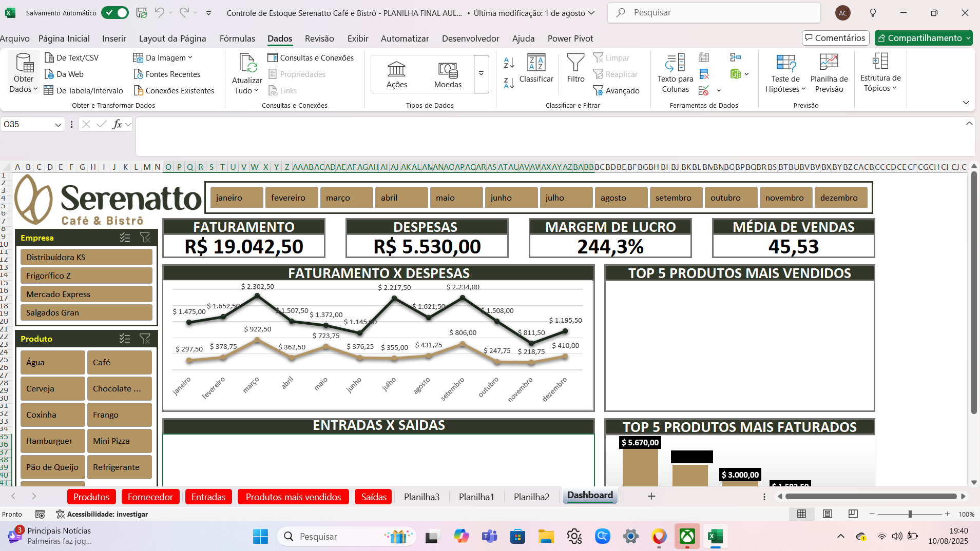Open Consultas e Conexões pane

[311, 57]
